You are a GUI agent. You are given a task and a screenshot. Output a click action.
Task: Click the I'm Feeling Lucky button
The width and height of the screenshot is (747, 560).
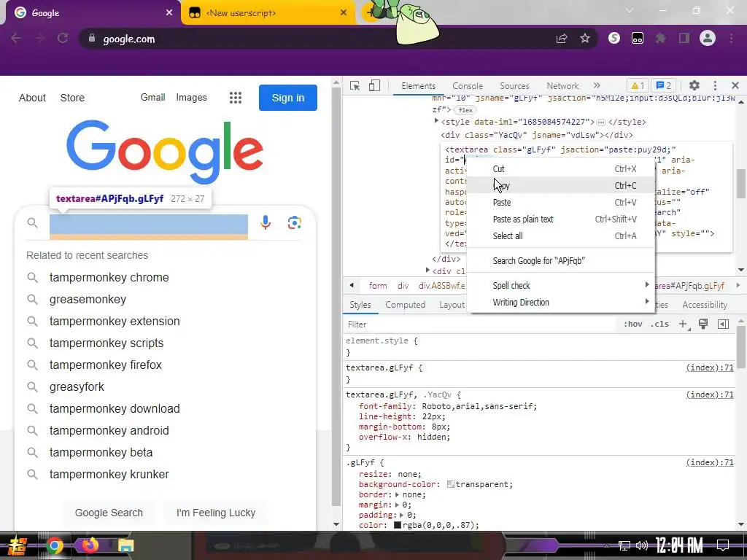(x=216, y=513)
